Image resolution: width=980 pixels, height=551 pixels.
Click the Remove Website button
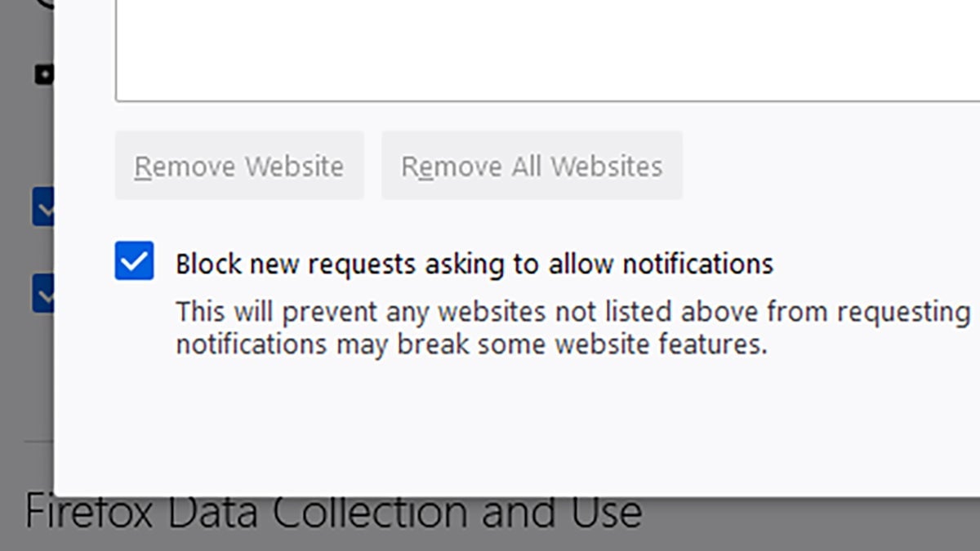[239, 165]
